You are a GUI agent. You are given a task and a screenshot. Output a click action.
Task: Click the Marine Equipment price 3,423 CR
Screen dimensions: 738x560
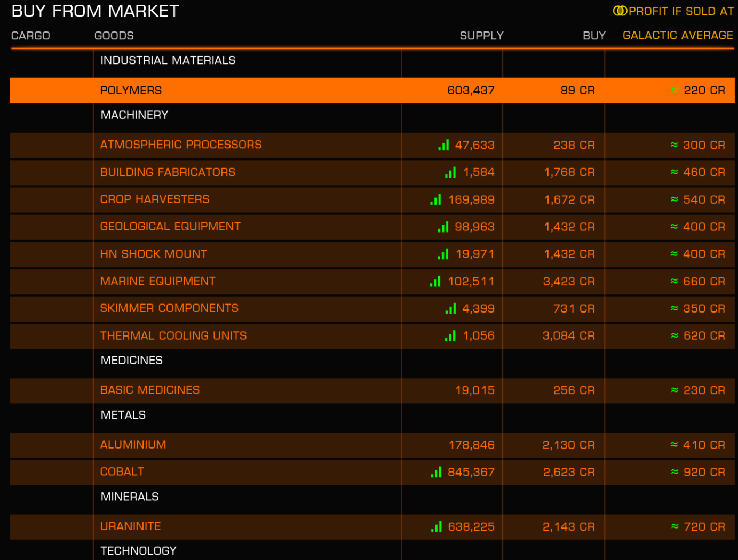pos(569,282)
